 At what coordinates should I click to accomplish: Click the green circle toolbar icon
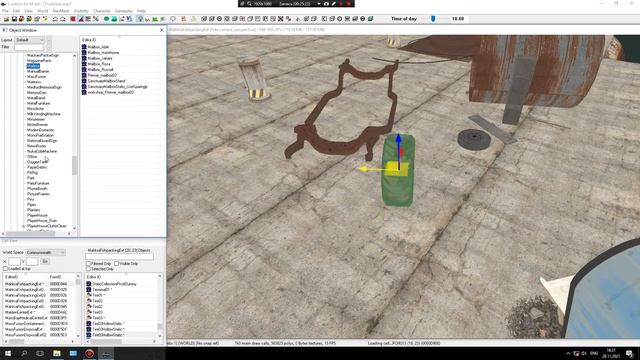coord(106,19)
